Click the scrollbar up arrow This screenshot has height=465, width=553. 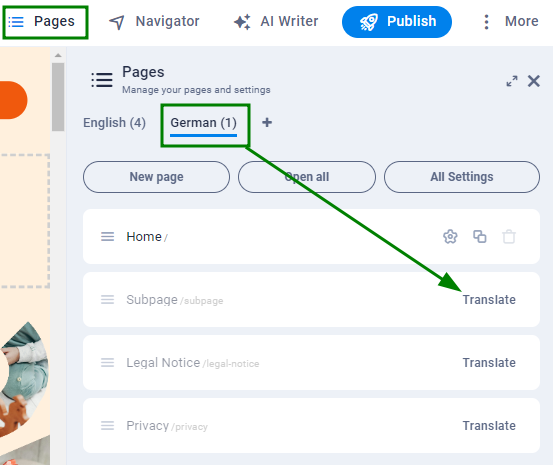(58, 55)
